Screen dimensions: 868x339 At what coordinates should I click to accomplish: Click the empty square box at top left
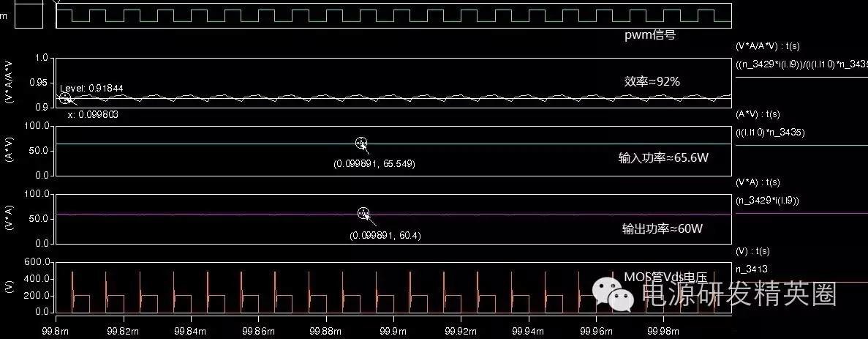[29, 15]
